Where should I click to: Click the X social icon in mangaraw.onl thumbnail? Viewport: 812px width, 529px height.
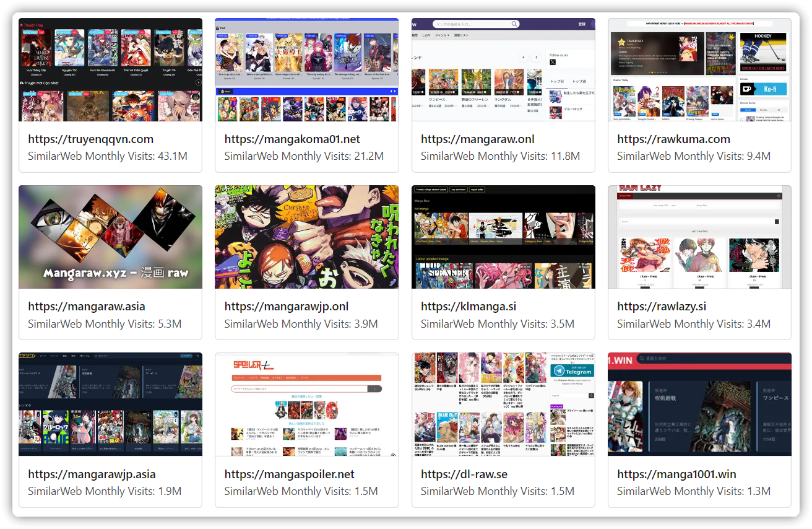coord(553,62)
